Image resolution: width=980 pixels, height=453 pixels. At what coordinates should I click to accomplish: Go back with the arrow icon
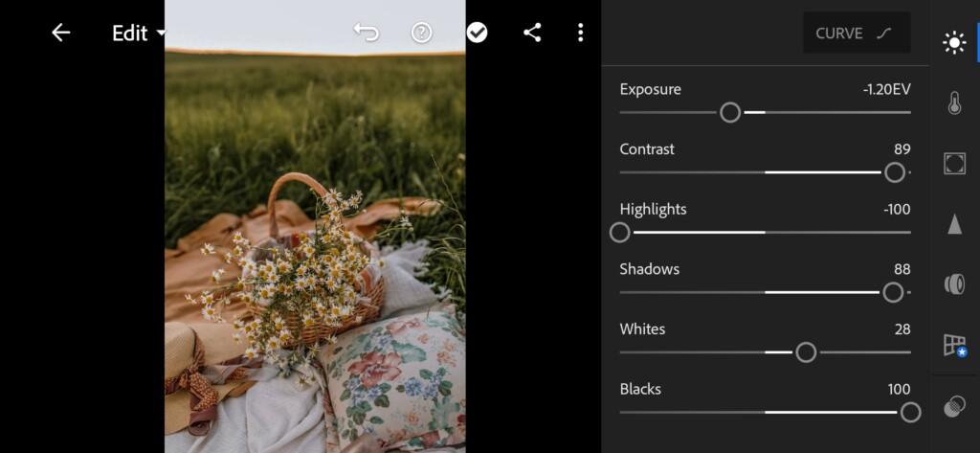click(x=60, y=33)
